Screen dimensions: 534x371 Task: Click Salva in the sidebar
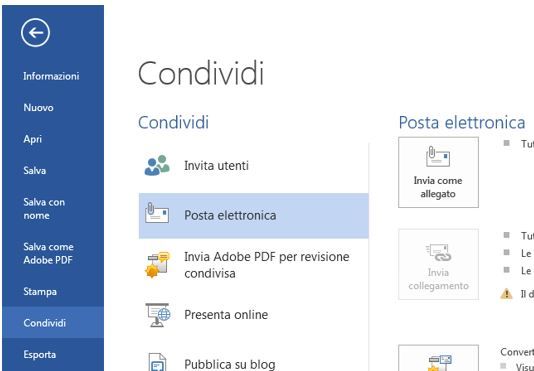click(35, 170)
